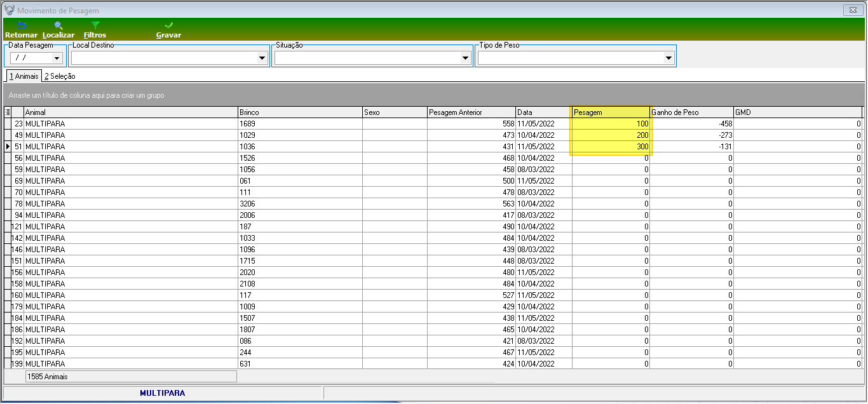Click Pesagem Anterior value 558
This screenshot has width=868, height=404.
(x=471, y=124)
